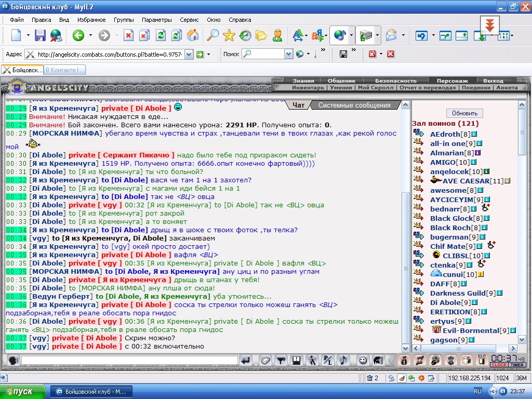The image size is (532, 399).
Task: Open the search box dropdown arrow
Action: pos(288,54)
